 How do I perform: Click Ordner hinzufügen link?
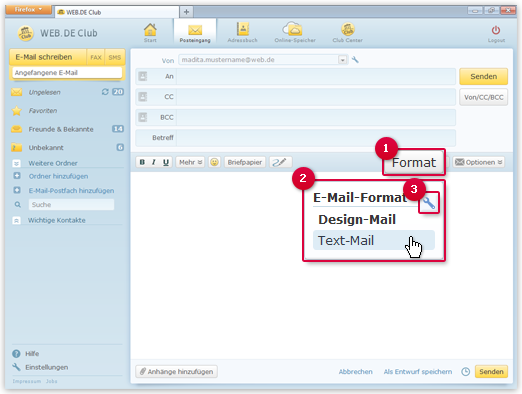pos(58,176)
